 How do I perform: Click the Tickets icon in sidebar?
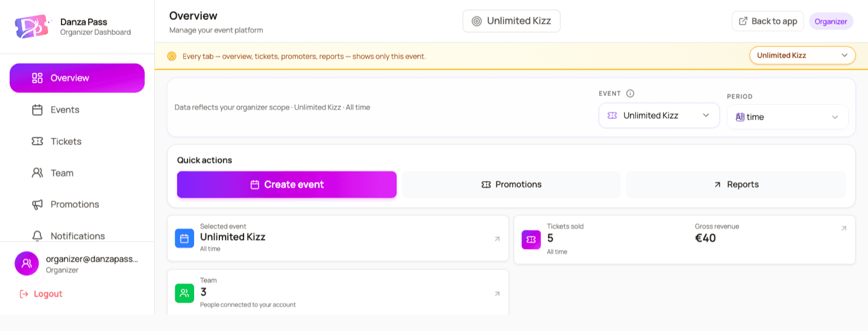pos(37,141)
